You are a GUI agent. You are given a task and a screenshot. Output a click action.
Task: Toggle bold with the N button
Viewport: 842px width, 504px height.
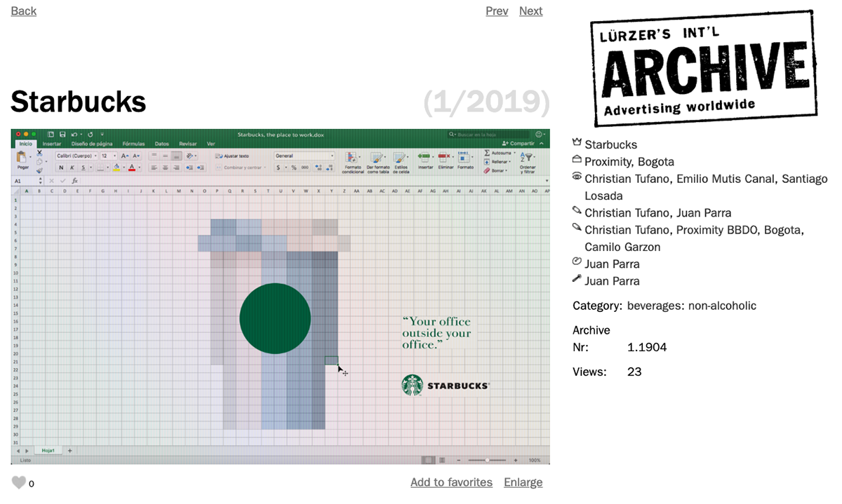61,168
